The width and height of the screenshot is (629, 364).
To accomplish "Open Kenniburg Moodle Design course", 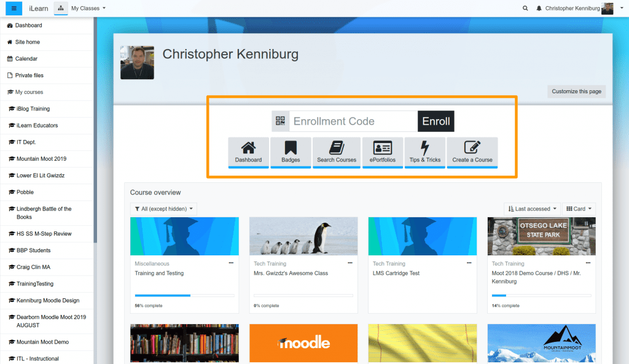I will point(47,300).
